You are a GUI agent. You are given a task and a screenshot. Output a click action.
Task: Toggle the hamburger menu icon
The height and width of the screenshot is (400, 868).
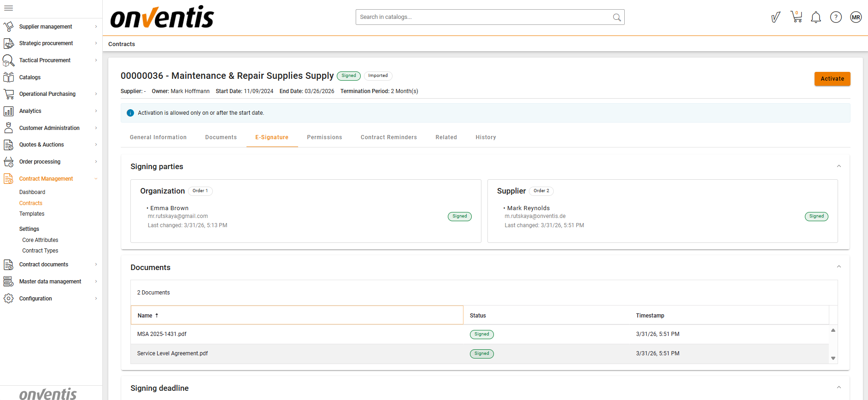tap(8, 8)
